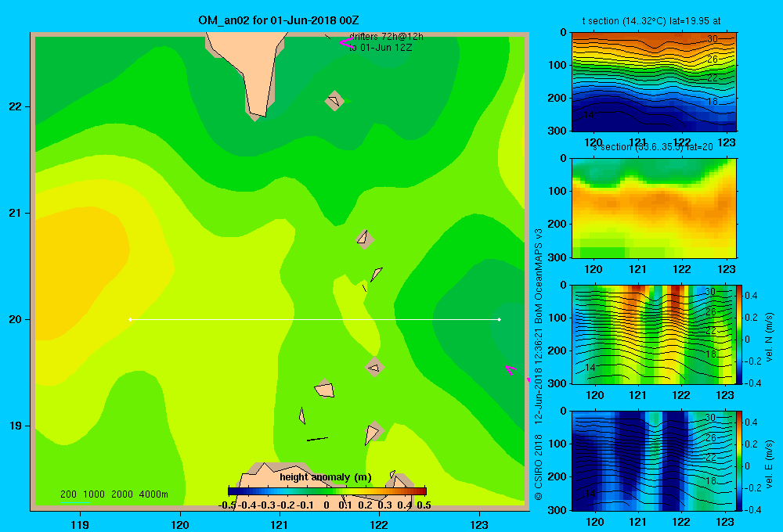This screenshot has height=532, width=783.
Task: Open the northward velocity section plot
Action: [654, 334]
